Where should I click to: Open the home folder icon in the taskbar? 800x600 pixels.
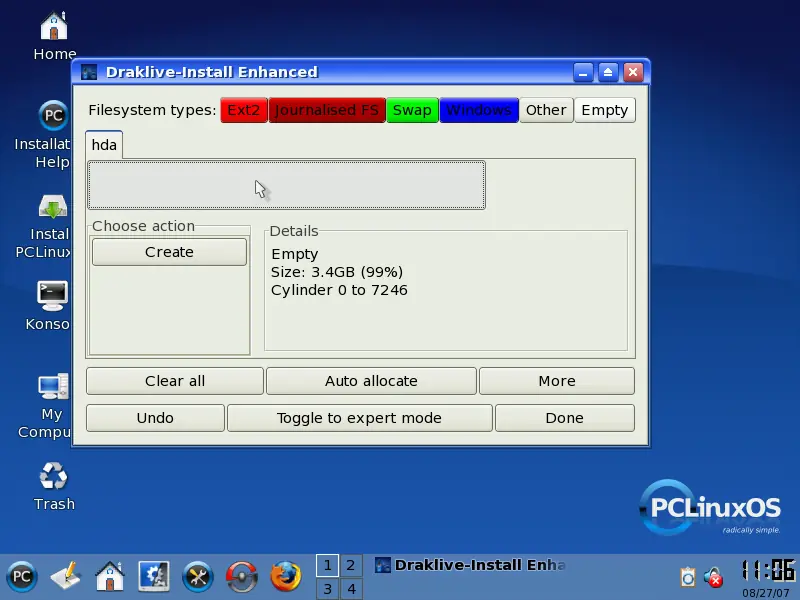pyautogui.click(x=110, y=576)
